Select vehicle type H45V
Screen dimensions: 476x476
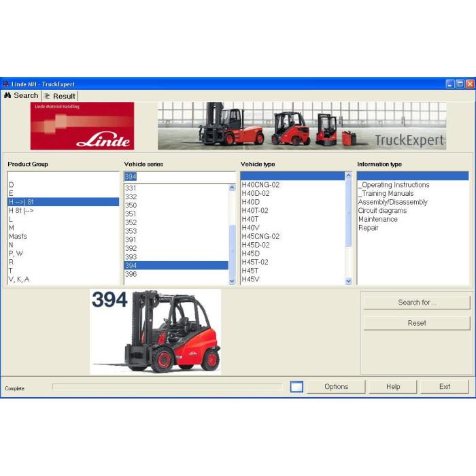click(x=292, y=279)
